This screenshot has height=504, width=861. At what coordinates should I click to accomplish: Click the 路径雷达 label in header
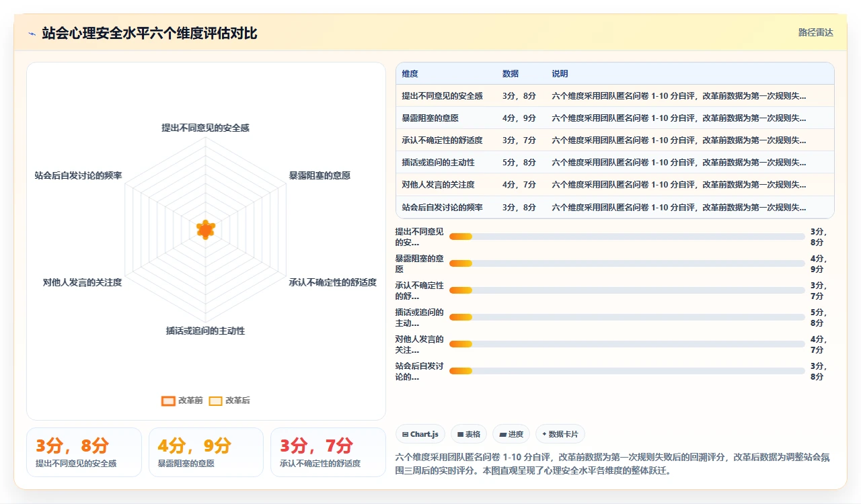(815, 32)
